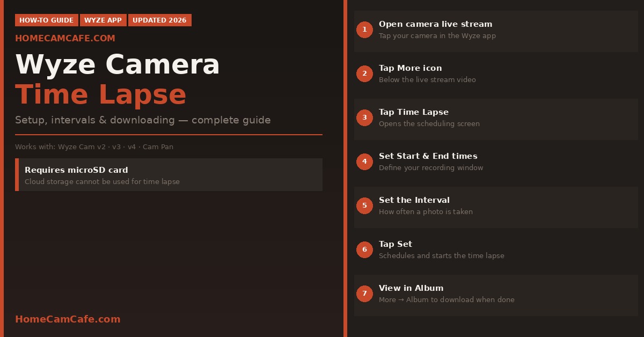The image size is (644, 337).
Task: Click 'More → Album to download when done'
Action: coord(447,300)
